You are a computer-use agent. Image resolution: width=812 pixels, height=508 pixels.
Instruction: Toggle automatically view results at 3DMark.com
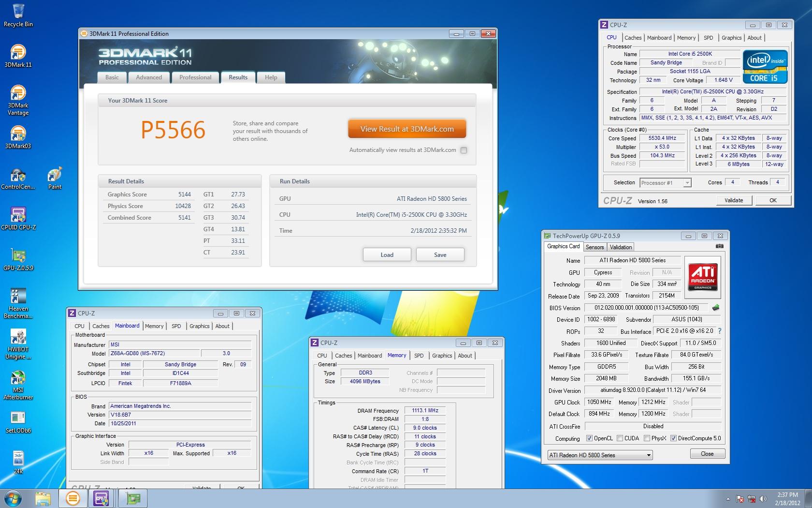(x=464, y=150)
